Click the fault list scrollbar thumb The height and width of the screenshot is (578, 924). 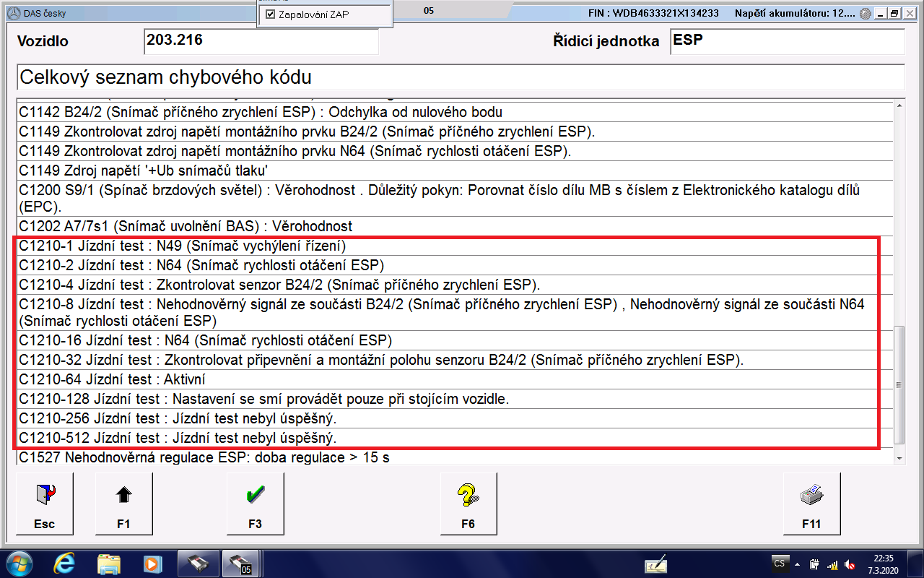click(x=899, y=384)
